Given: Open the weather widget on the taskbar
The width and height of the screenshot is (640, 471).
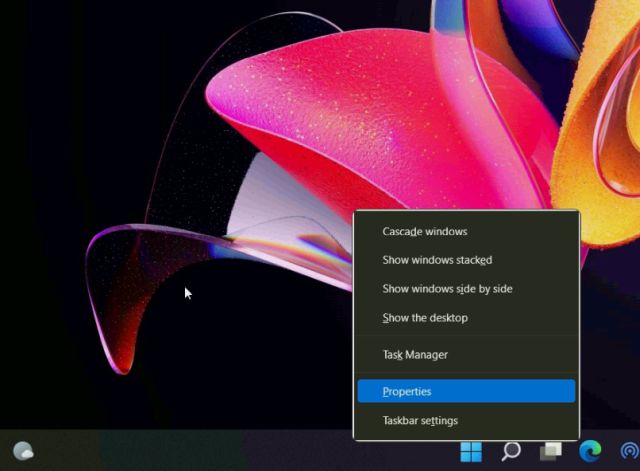Looking at the screenshot, I should (23, 451).
